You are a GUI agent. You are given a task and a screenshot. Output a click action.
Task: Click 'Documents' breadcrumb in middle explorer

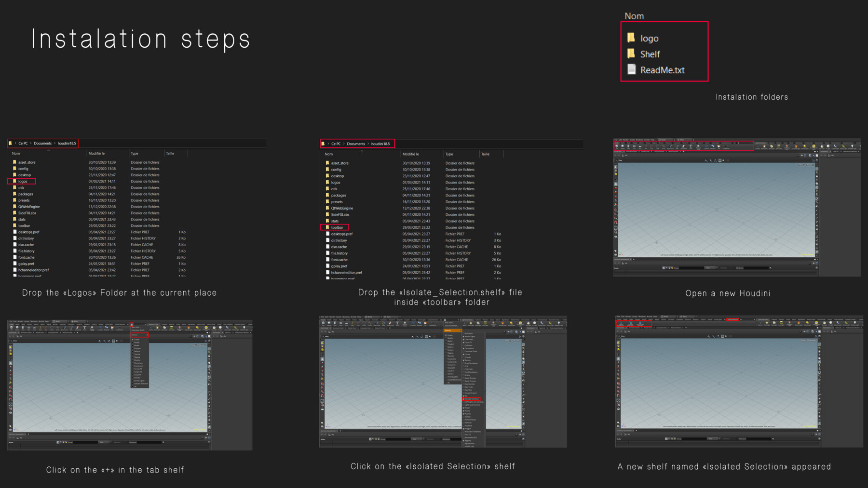click(356, 144)
